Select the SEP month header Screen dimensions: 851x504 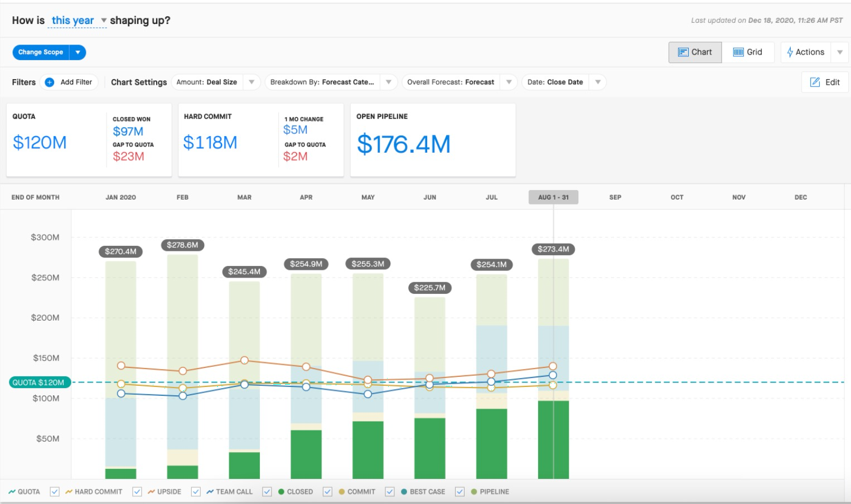(x=615, y=197)
